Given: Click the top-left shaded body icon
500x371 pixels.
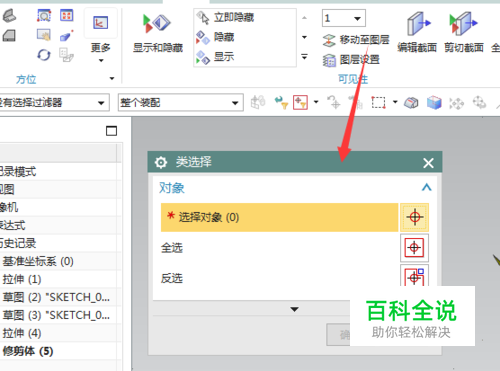Looking at the screenshot, I should (x=9, y=15).
